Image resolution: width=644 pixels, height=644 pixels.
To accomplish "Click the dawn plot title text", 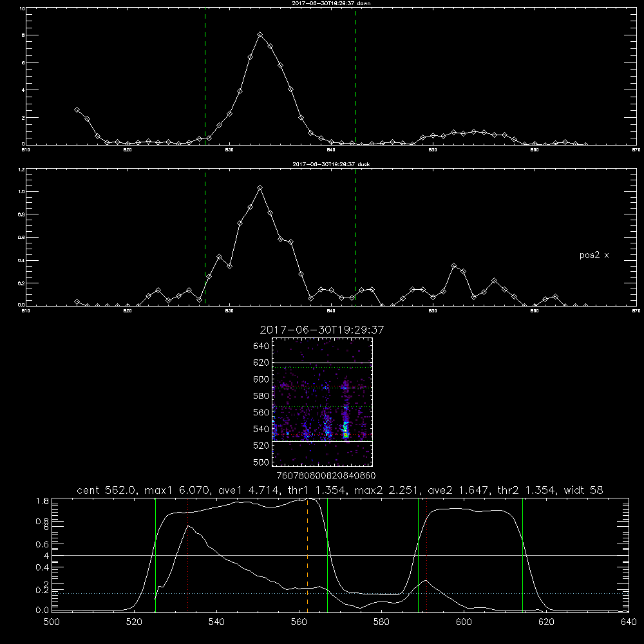I will [x=331, y=3].
